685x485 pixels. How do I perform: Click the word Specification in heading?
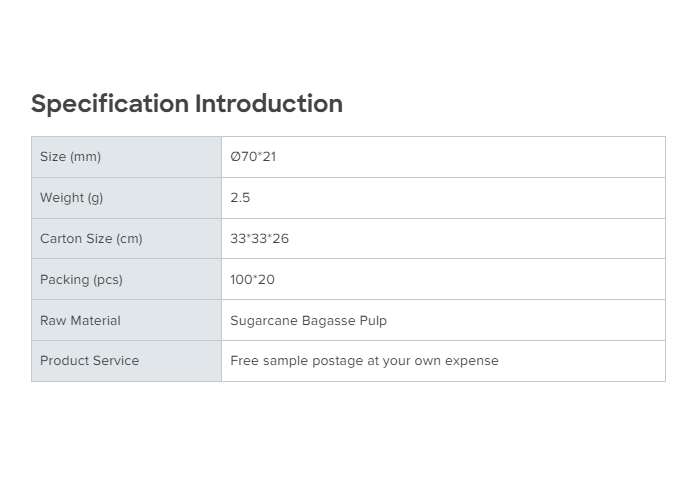(x=110, y=104)
